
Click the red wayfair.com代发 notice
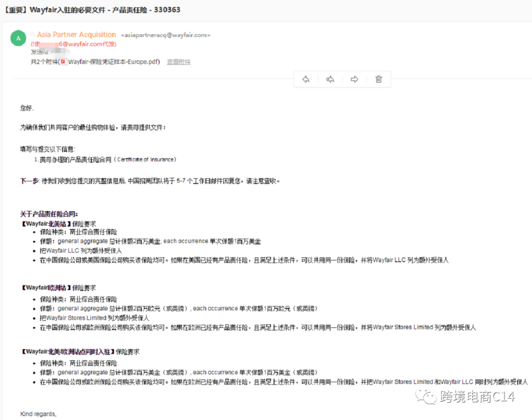coord(73,44)
